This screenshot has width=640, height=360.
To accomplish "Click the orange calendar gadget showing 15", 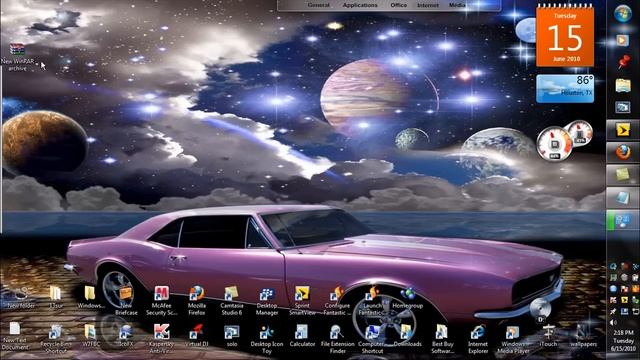I will pyautogui.click(x=565, y=36).
